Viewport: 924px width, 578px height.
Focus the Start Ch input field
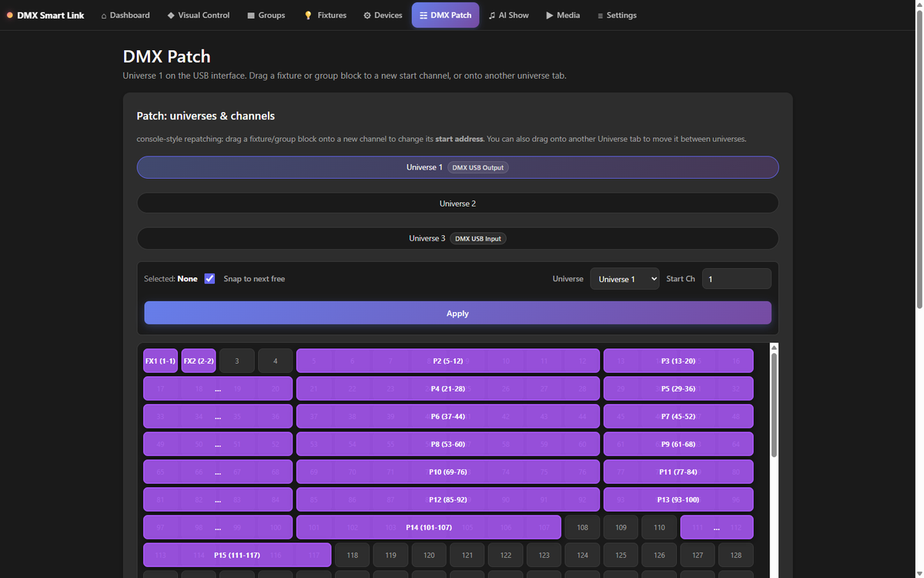tap(736, 279)
